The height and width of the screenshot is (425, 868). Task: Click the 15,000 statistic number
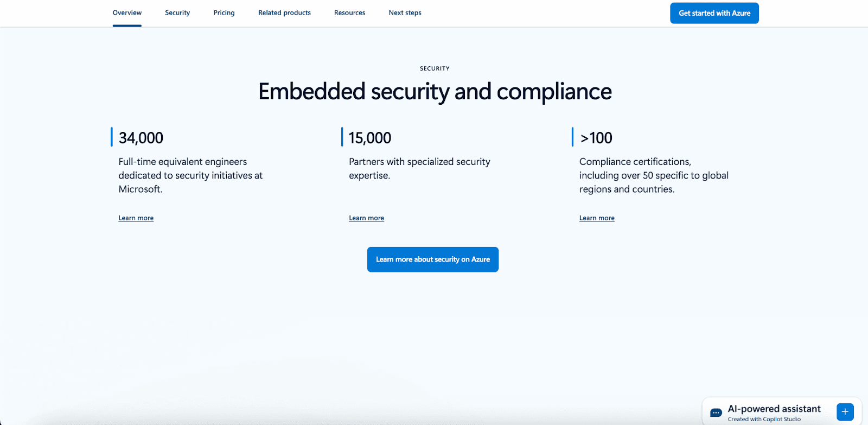(370, 138)
